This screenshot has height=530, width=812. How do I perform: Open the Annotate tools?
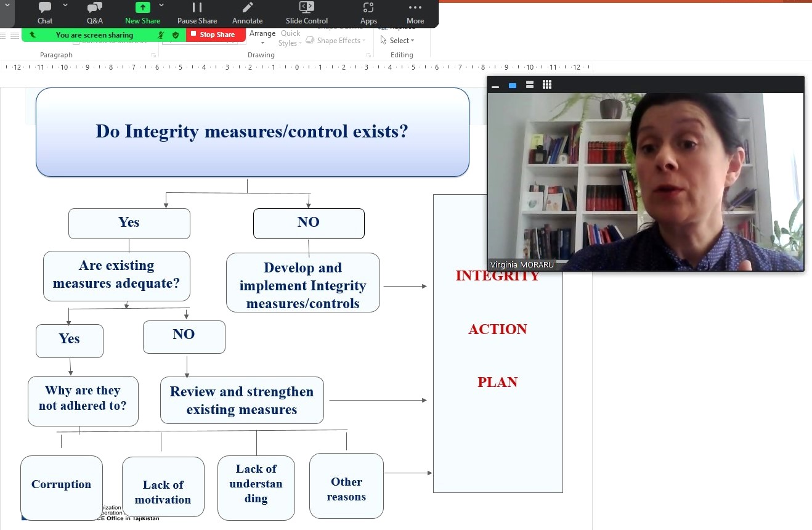pos(247,13)
